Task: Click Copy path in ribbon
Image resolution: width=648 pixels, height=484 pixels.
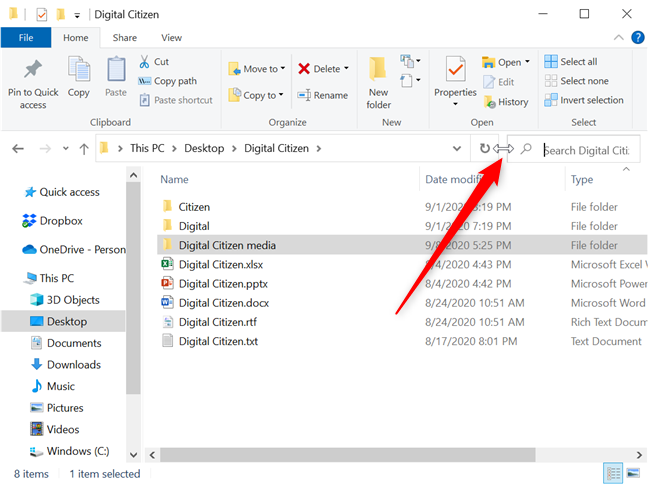Action: (x=167, y=81)
